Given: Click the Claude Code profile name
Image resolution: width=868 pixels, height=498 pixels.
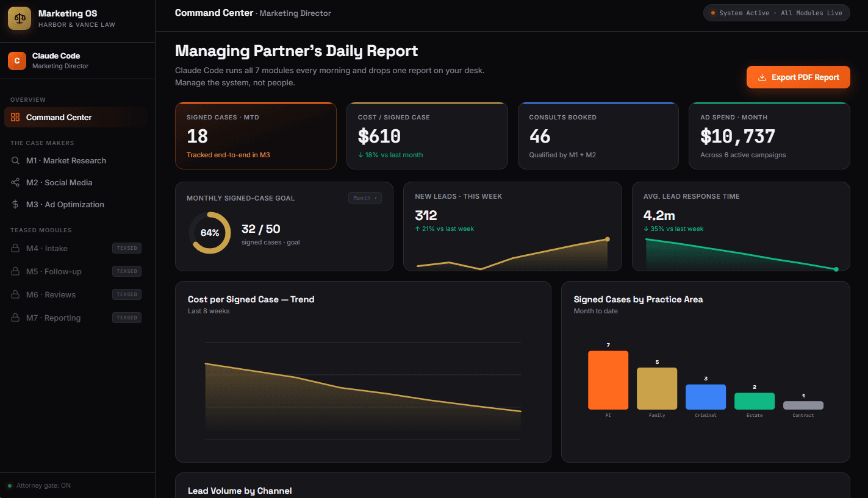Looking at the screenshot, I should [x=56, y=56].
